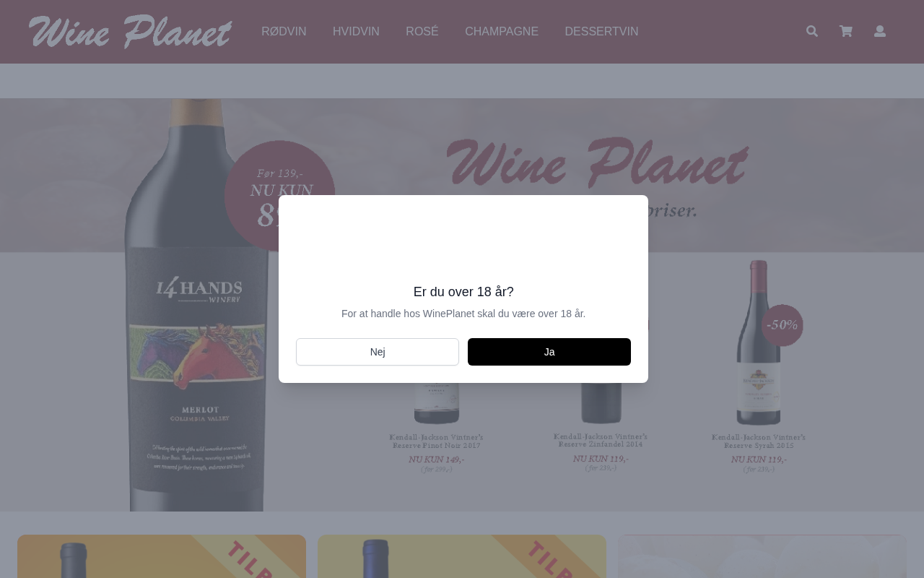The height and width of the screenshot is (578, 924).
Task: Click the 14 Hands Merlot bottle
Action: (196, 305)
